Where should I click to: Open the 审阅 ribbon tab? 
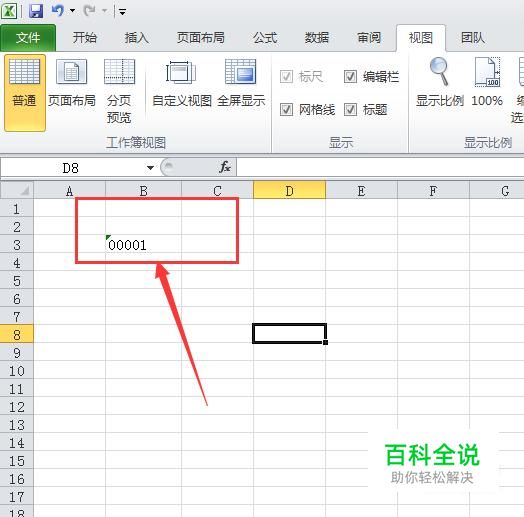coord(369,37)
